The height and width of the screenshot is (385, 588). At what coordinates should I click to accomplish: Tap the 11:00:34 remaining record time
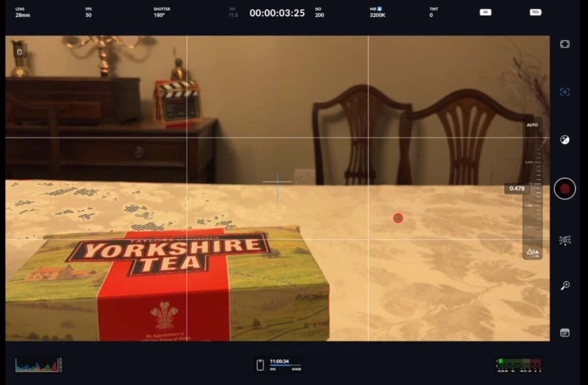[280, 361]
